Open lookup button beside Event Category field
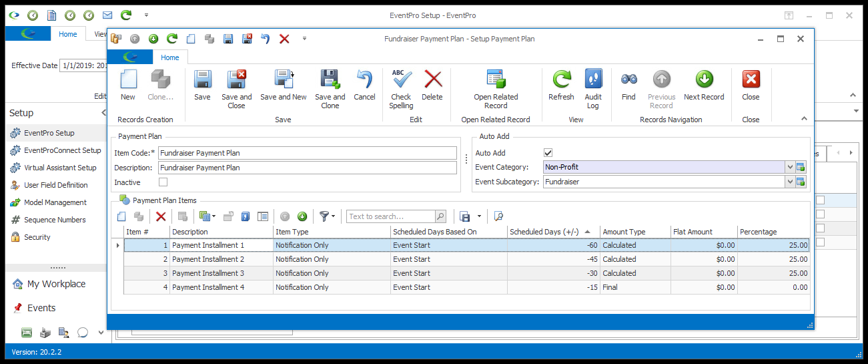Image resolution: width=868 pixels, height=364 pixels. [801, 167]
